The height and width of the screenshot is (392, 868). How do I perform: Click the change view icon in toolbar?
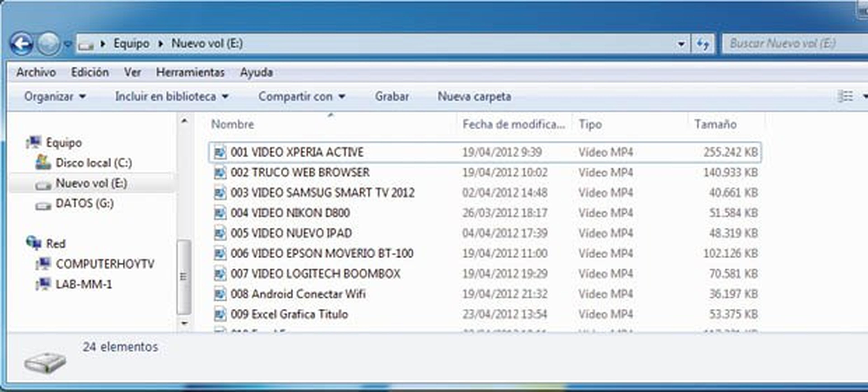845,96
